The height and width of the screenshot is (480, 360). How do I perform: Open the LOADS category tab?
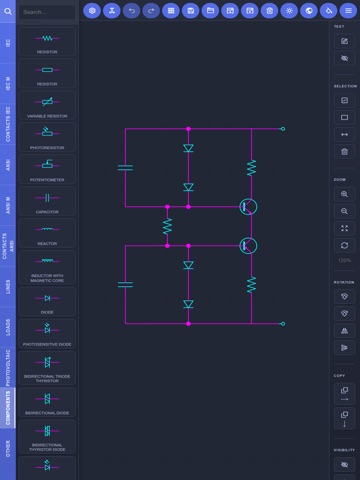click(x=8, y=327)
